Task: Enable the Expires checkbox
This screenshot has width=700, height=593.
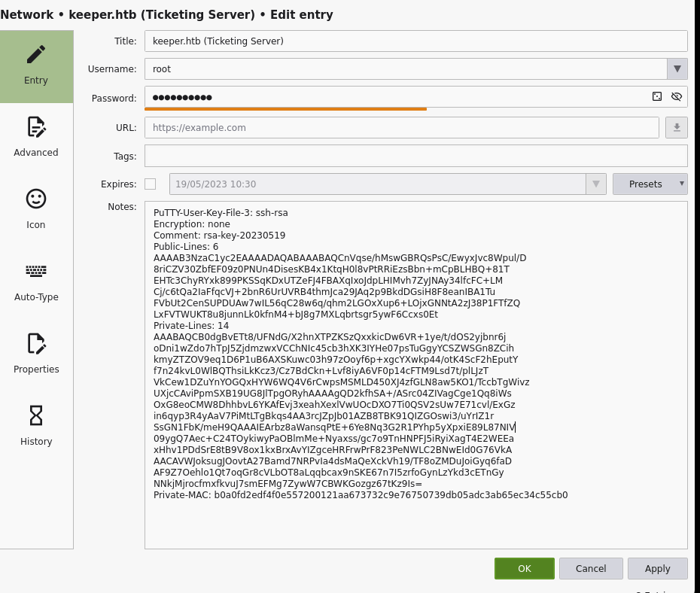Action: pos(151,184)
